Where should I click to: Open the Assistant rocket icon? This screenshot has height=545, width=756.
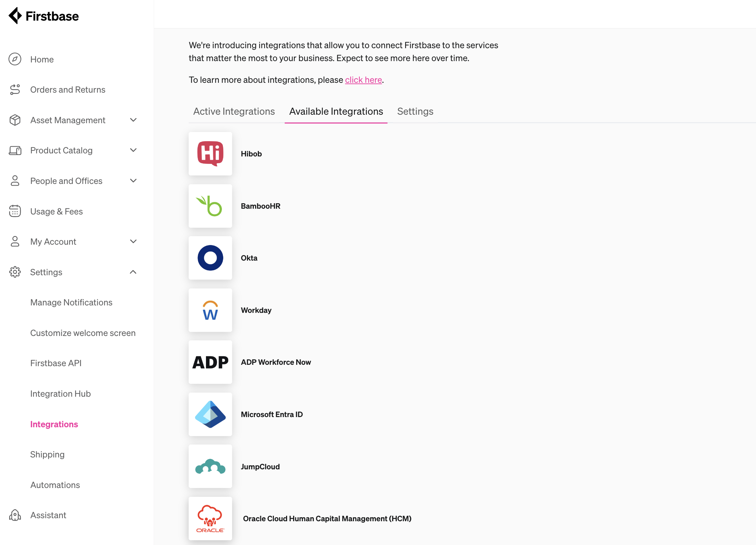(15, 515)
